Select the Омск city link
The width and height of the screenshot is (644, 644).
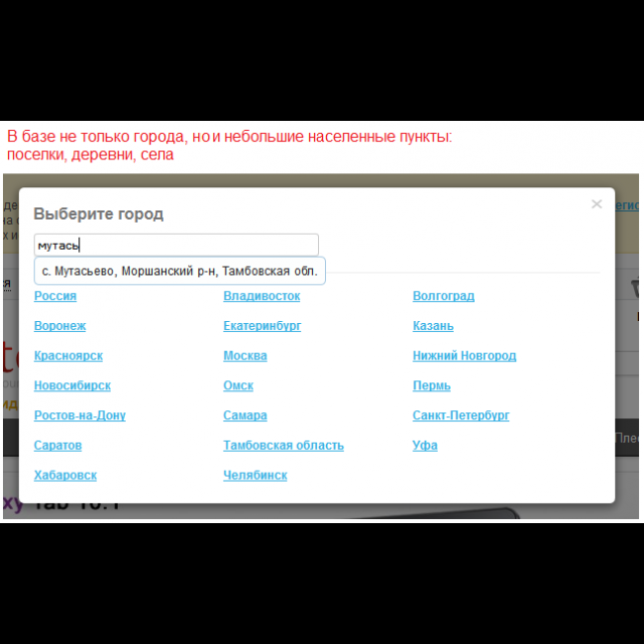(238, 385)
